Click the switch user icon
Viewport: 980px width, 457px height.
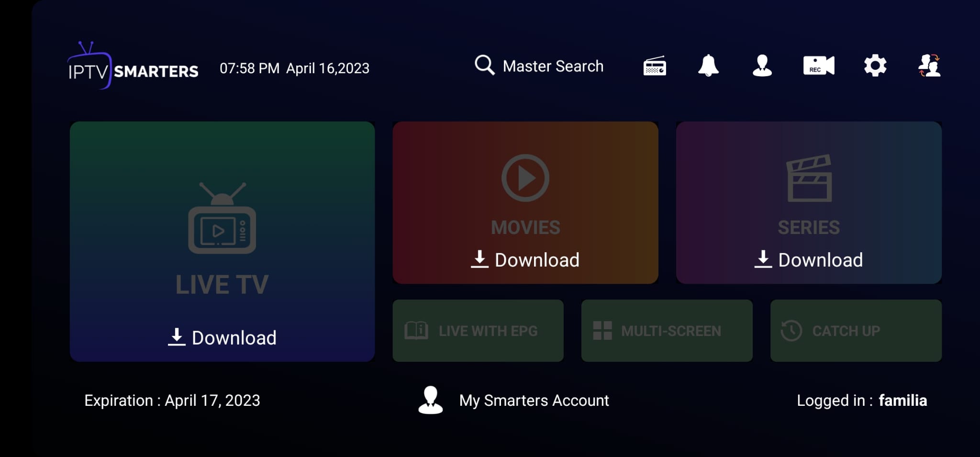point(929,66)
